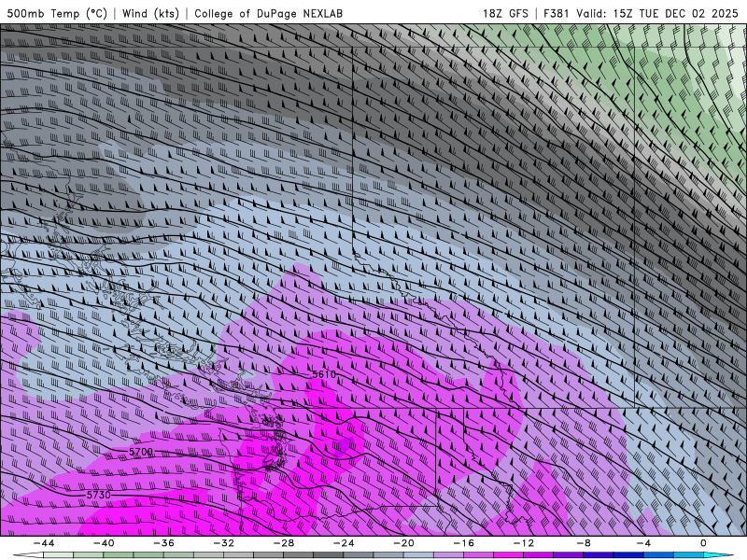Click the "Valid: 15Z TUE DEC 02 2025" text
The height and width of the screenshot is (560, 747).
[x=657, y=13]
